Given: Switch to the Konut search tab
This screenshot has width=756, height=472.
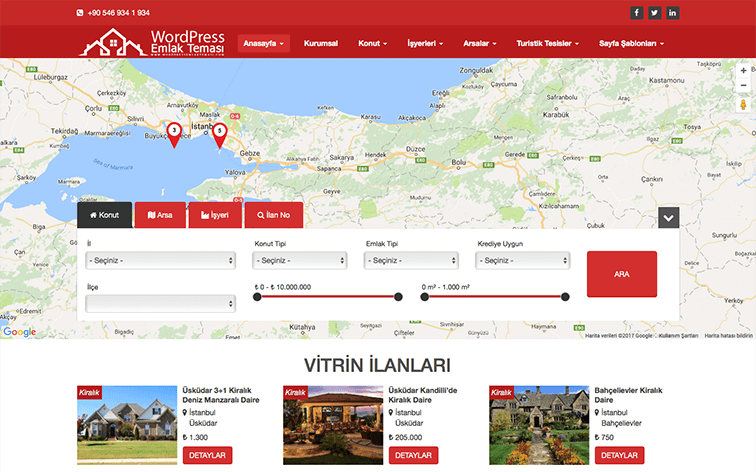Looking at the screenshot, I should [x=105, y=215].
